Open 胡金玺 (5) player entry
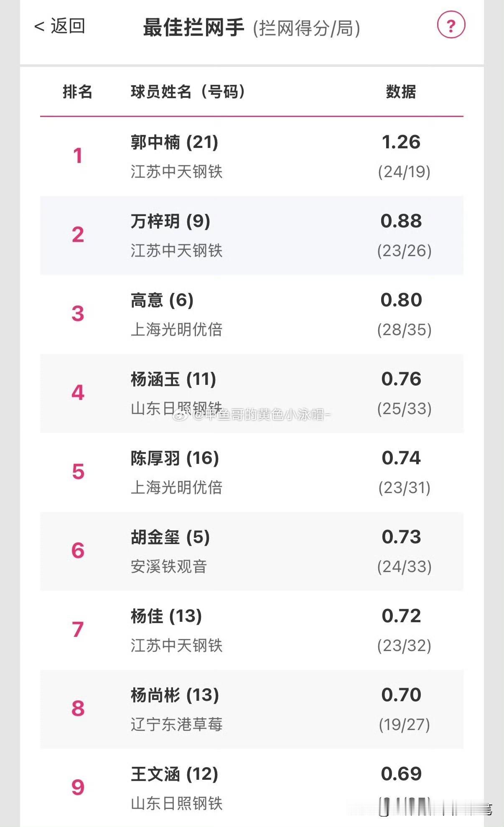This screenshot has height=827, width=504. (252, 551)
